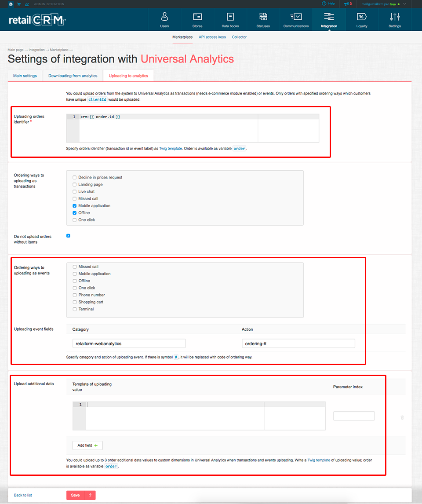The width and height of the screenshot is (422, 504).
Task: Expand the account menu chevron
Action: pos(405,4)
